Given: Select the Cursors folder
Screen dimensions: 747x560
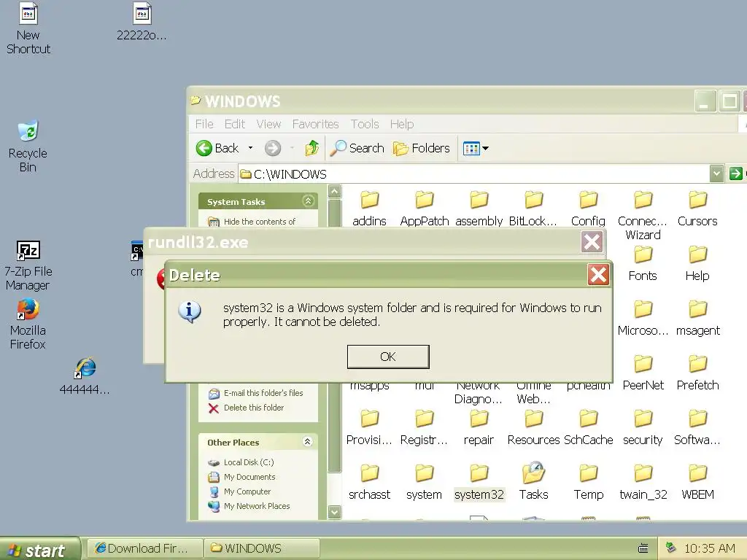Looking at the screenshot, I should pos(697,209).
